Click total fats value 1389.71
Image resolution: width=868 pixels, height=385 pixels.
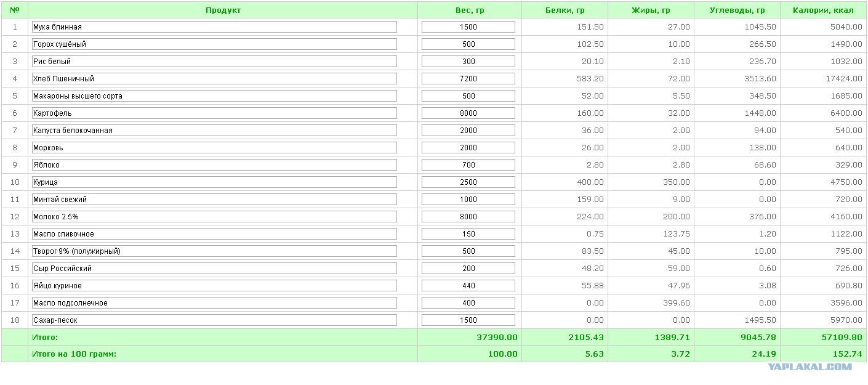coord(672,338)
